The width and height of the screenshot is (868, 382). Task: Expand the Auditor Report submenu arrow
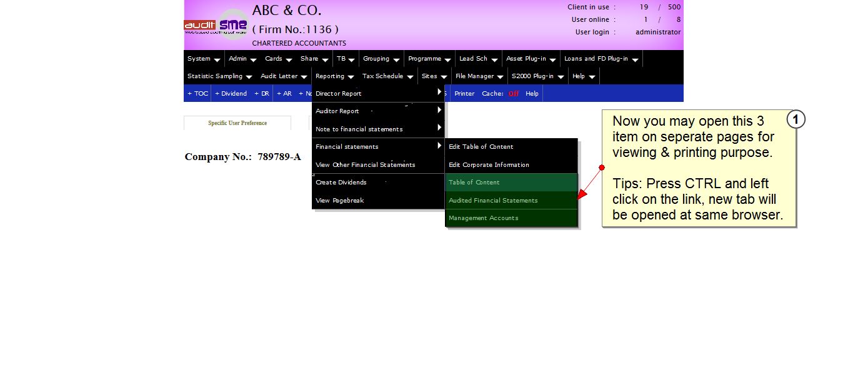[x=439, y=111]
